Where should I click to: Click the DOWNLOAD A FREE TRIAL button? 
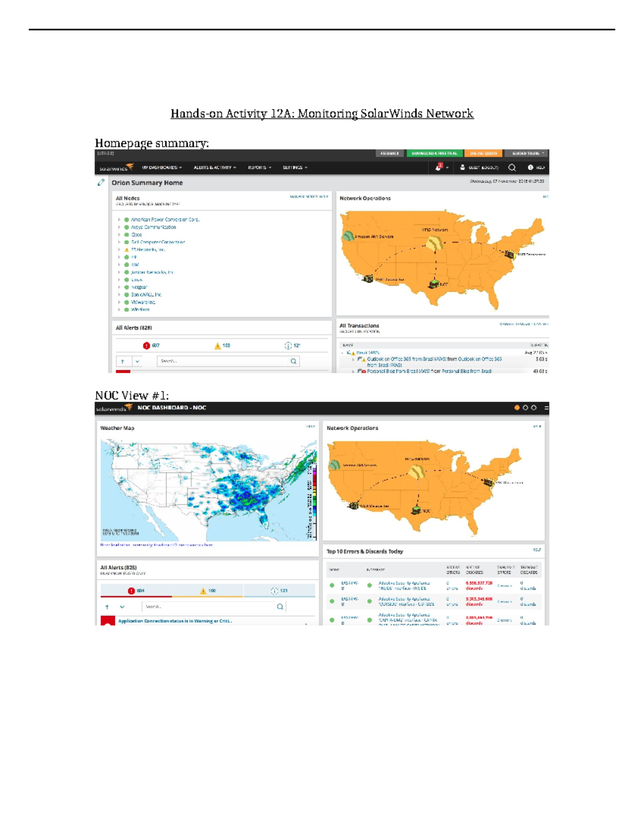point(435,153)
